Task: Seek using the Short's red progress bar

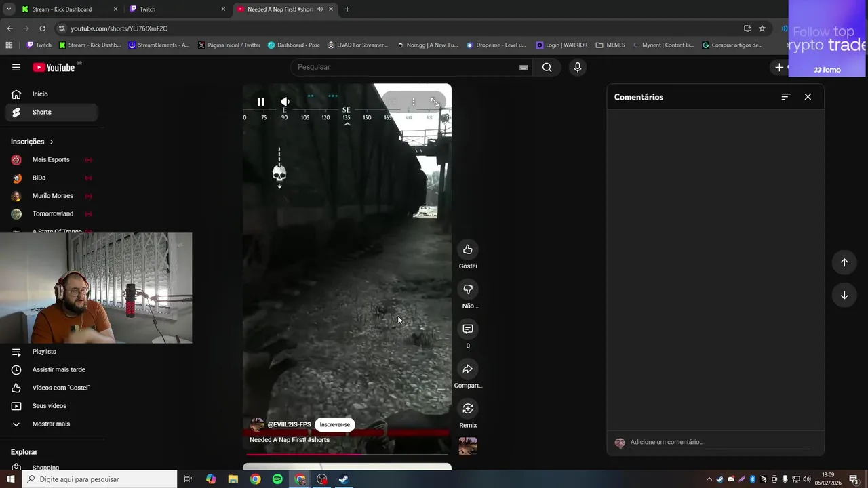Action: coord(347,454)
